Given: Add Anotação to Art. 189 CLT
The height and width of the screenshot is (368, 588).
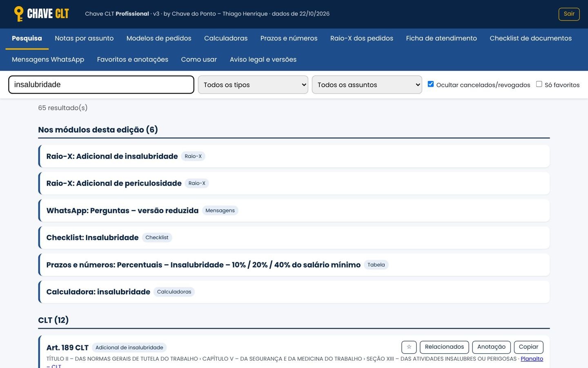Looking at the screenshot, I should (491, 347).
